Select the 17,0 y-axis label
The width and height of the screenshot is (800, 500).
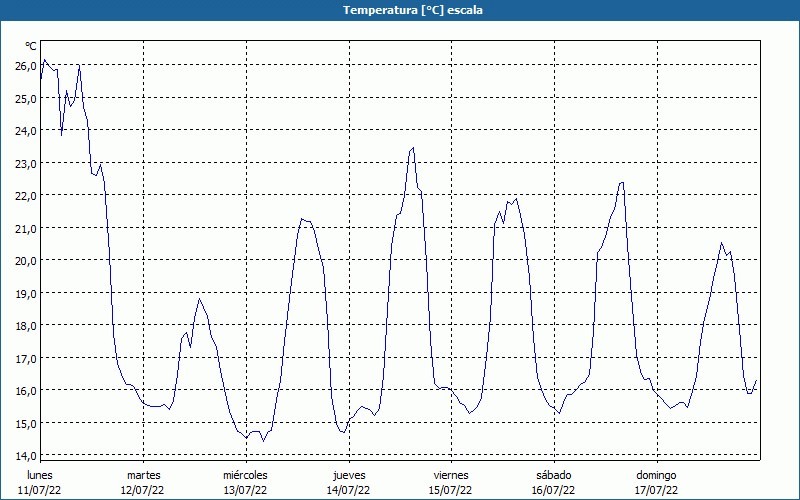pyautogui.click(x=26, y=358)
